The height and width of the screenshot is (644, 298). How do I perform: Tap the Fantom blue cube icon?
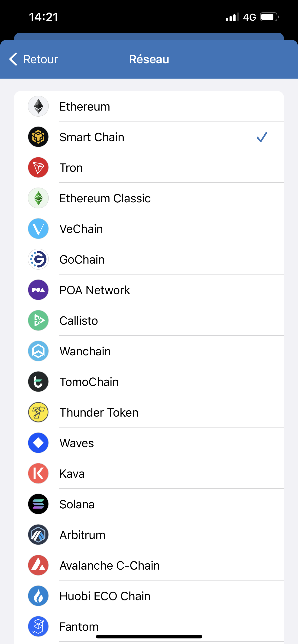click(x=38, y=626)
